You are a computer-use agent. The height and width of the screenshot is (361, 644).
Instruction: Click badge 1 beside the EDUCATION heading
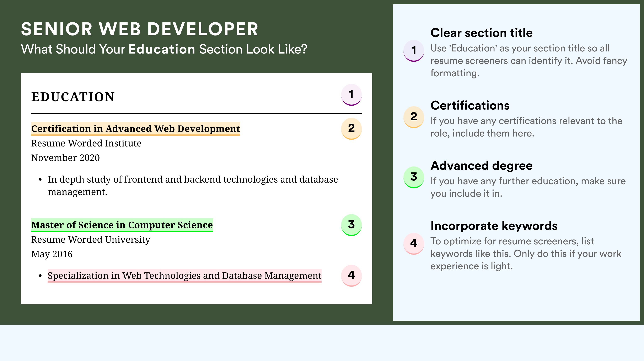[x=351, y=95]
